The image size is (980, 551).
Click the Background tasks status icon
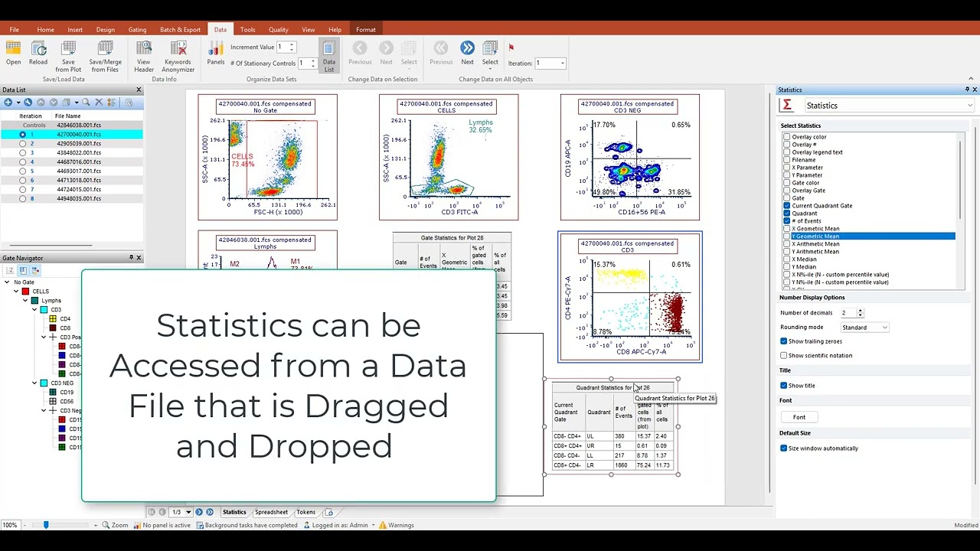(200, 525)
